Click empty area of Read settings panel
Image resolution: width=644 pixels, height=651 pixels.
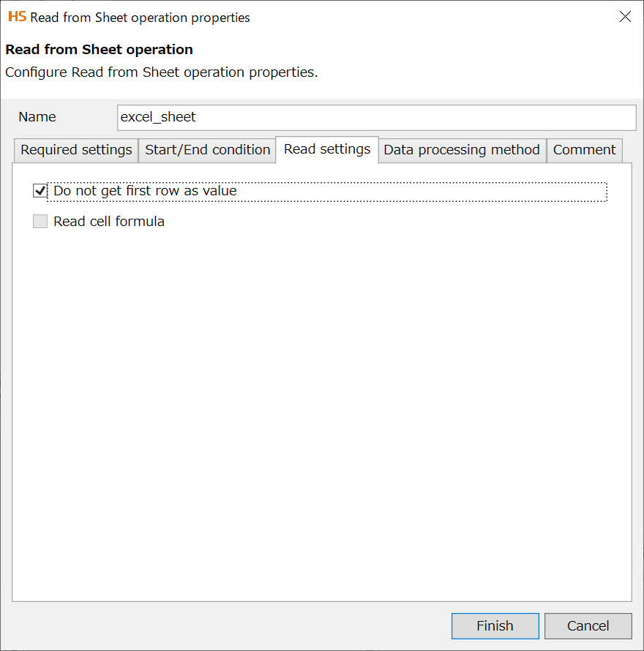pos(322,410)
